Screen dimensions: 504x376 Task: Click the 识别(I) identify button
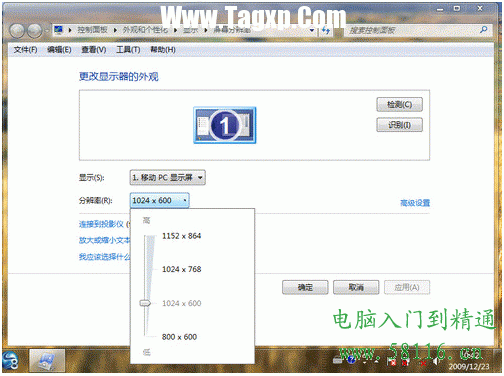coord(399,125)
